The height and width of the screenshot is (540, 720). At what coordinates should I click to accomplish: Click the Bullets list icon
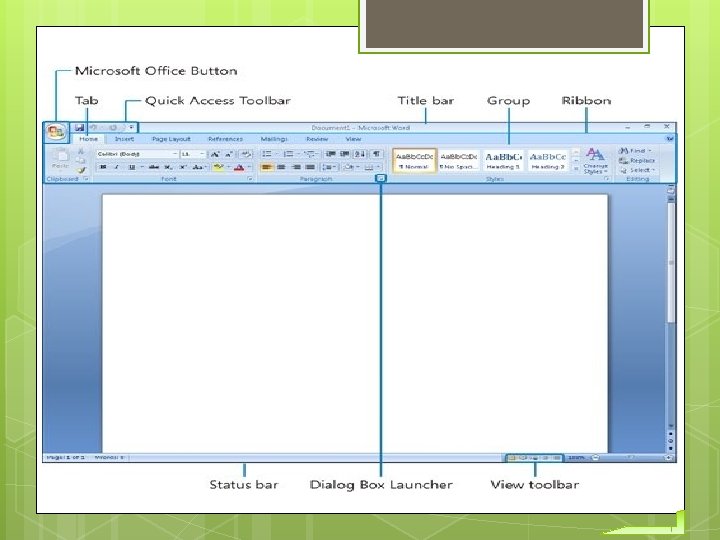(267, 154)
